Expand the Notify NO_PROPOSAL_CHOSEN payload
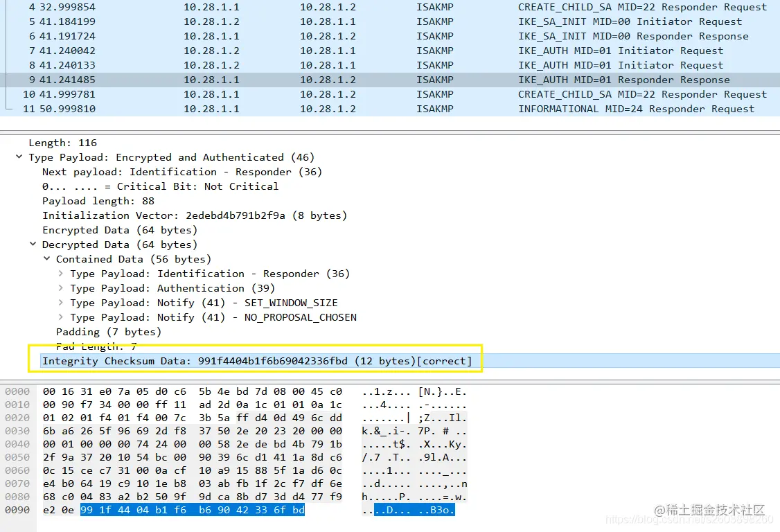780x532 pixels. tap(61, 317)
